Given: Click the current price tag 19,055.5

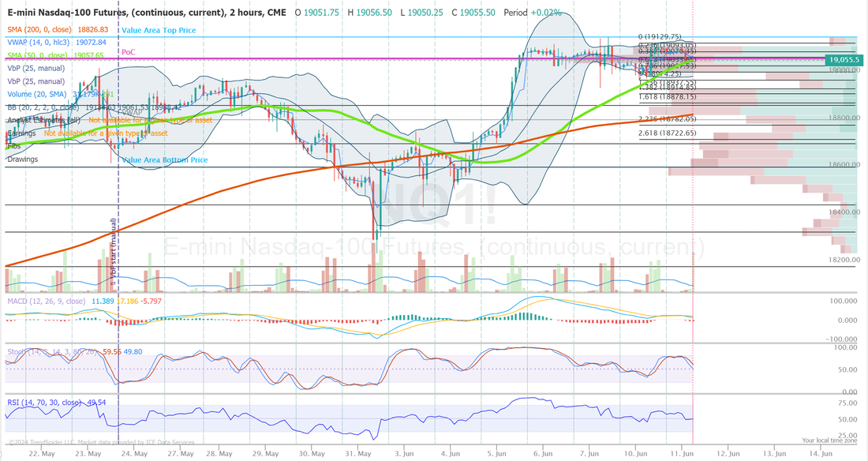Looking at the screenshot, I should point(844,59).
